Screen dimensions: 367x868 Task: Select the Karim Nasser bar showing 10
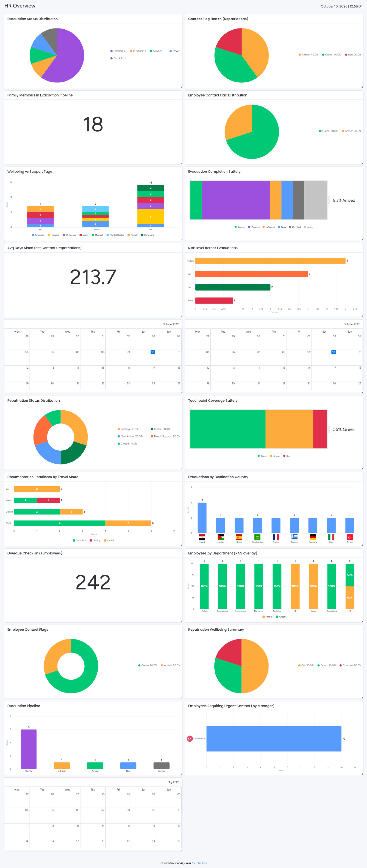(274, 738)
